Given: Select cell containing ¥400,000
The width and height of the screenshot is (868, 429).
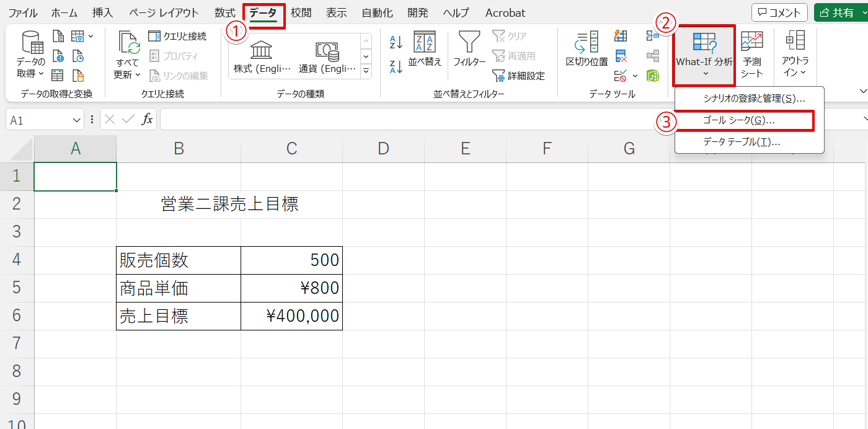Looking at the screenshot, I should click(x=291, y=316).
